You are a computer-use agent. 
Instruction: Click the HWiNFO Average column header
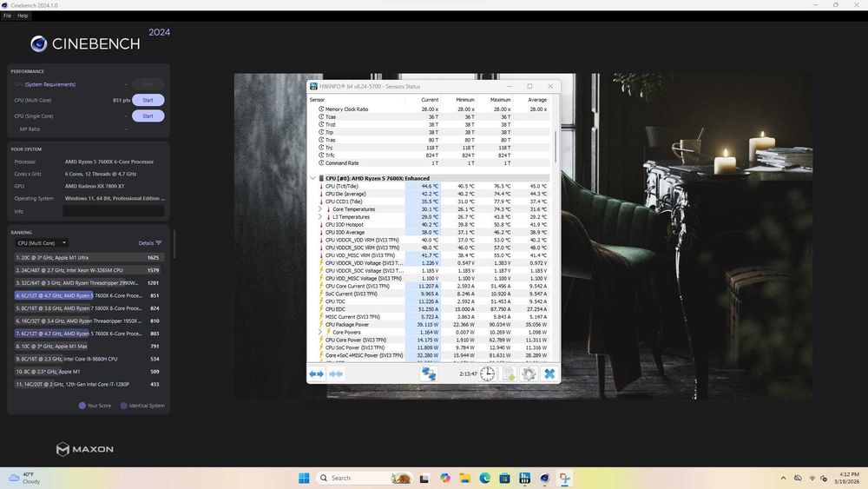pos(531,100)
